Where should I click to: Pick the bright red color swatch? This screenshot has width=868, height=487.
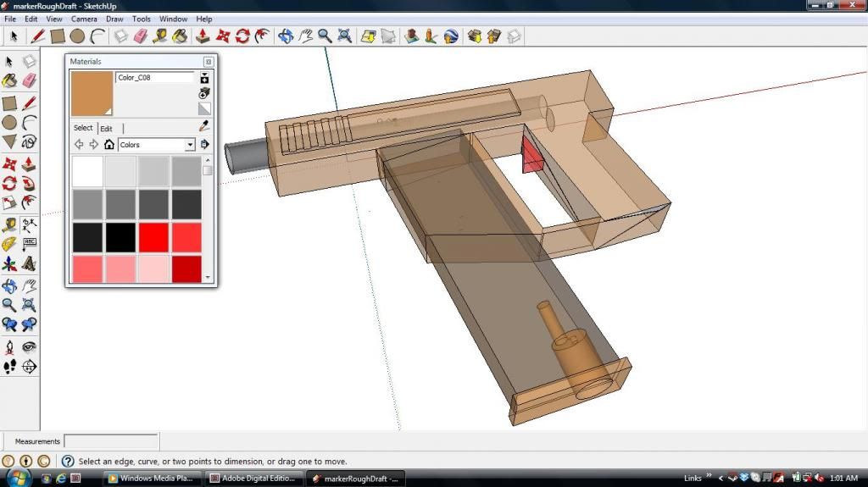(x=153, y=237)
